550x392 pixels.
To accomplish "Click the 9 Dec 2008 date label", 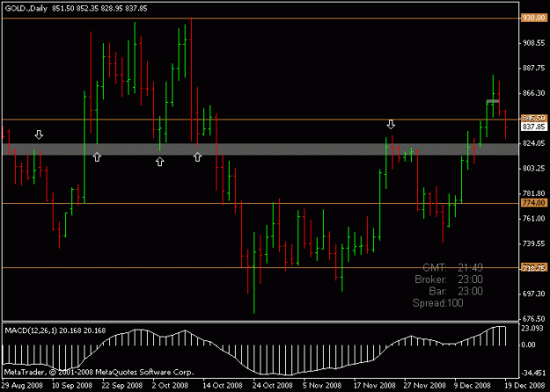I will click(x=473, y=386).
